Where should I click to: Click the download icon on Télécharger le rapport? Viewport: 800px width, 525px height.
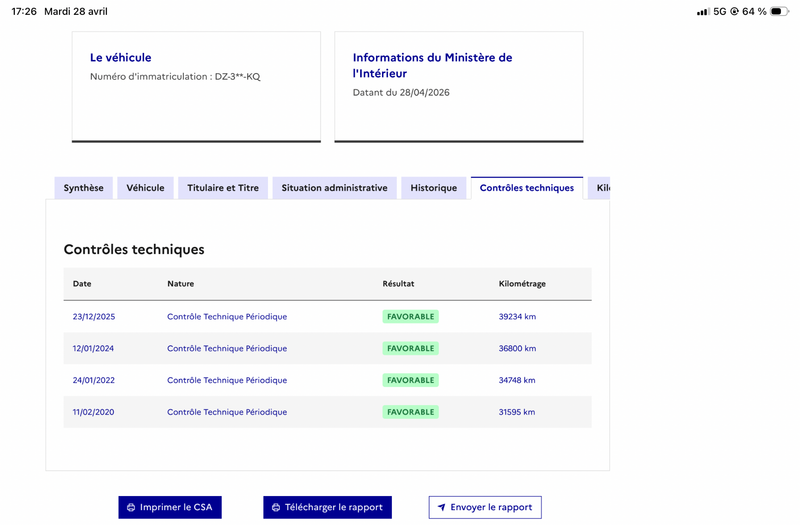point(275,508)
